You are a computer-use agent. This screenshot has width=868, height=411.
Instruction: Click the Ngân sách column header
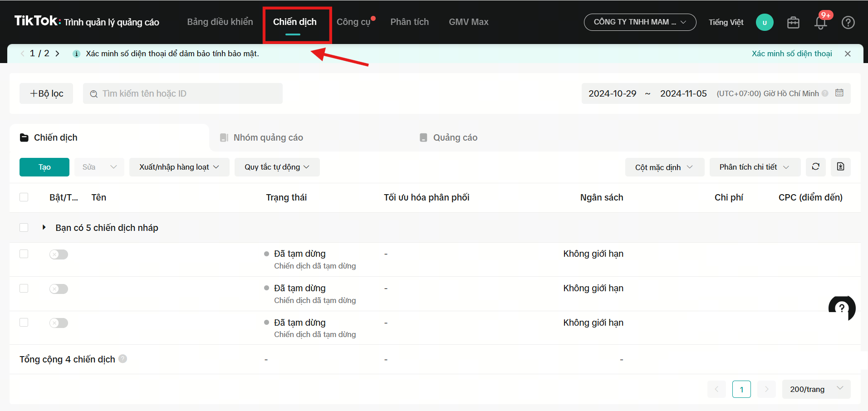coord(602,197)
